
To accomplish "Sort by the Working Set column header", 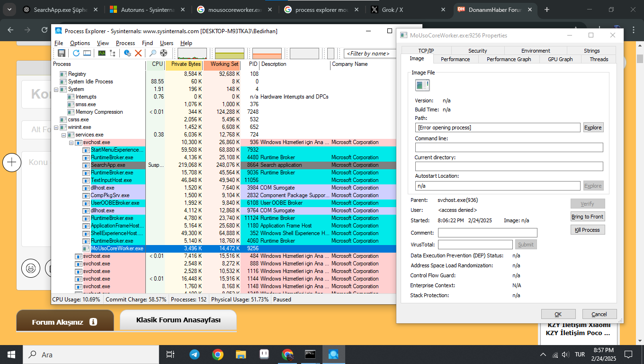I will point(223,64).
